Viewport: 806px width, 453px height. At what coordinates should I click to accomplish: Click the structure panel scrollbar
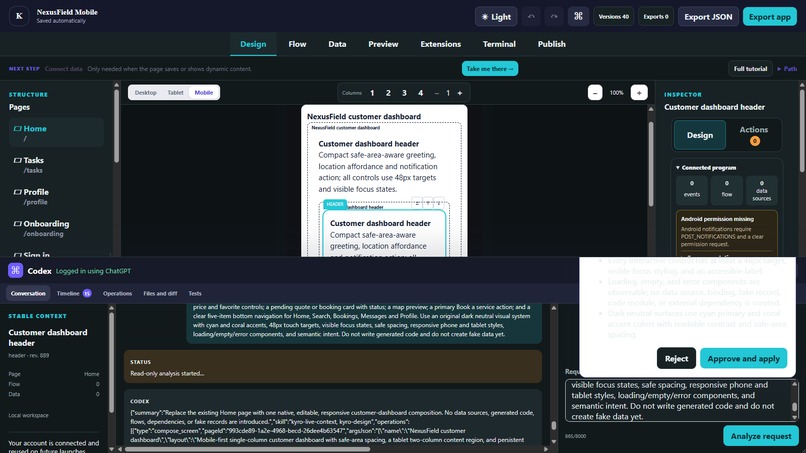116,125
